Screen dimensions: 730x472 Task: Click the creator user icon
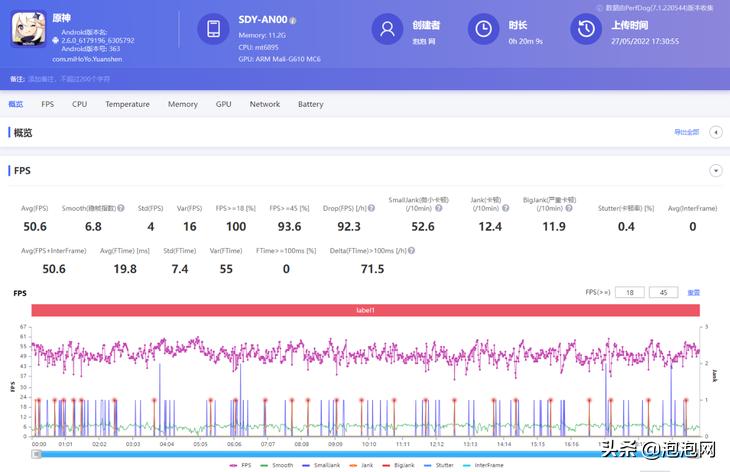pos(387,30)
